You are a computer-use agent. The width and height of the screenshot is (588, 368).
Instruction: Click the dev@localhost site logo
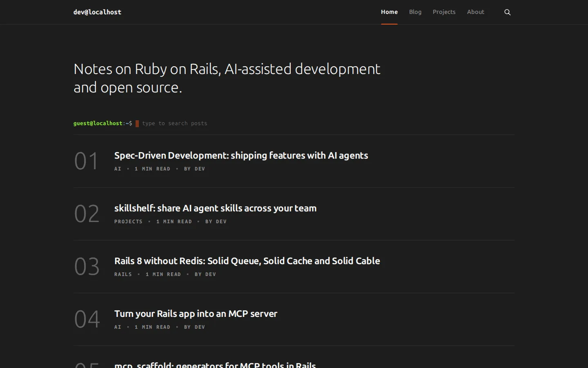[x=97, y=12]
